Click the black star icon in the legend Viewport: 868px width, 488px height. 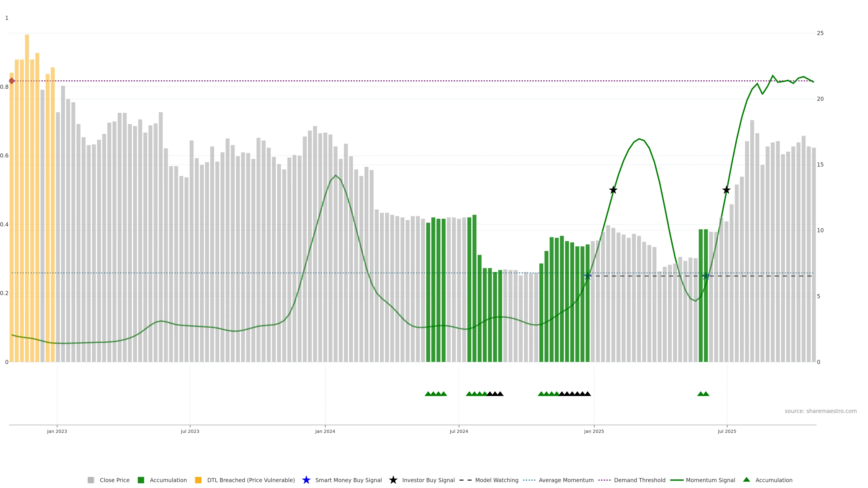pyautogui.click(x=393, y=480)
